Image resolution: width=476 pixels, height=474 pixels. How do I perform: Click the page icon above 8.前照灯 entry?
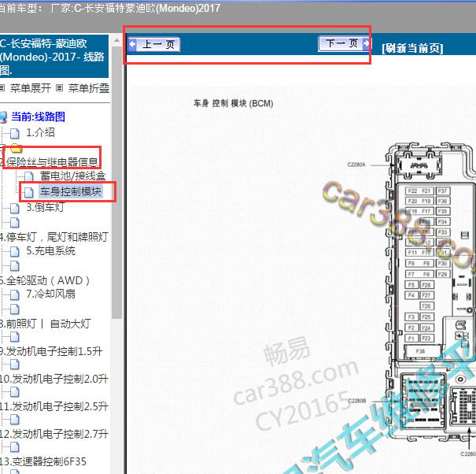coord(15,309)
